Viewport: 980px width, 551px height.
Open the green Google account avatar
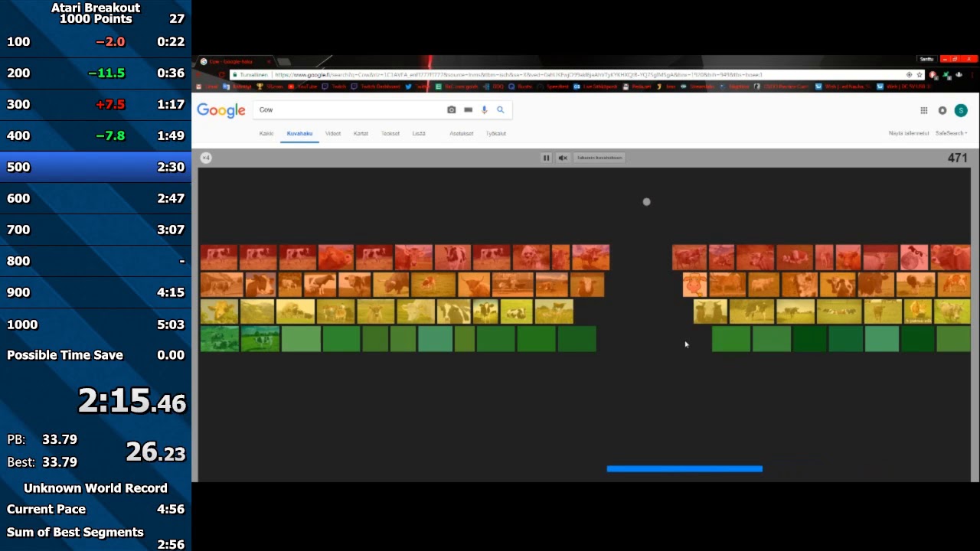(x=961, y=110)
